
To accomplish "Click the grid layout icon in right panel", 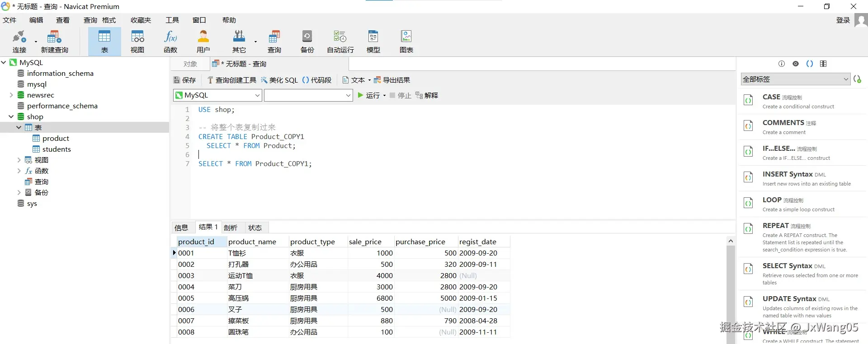I will pos(823,64).
